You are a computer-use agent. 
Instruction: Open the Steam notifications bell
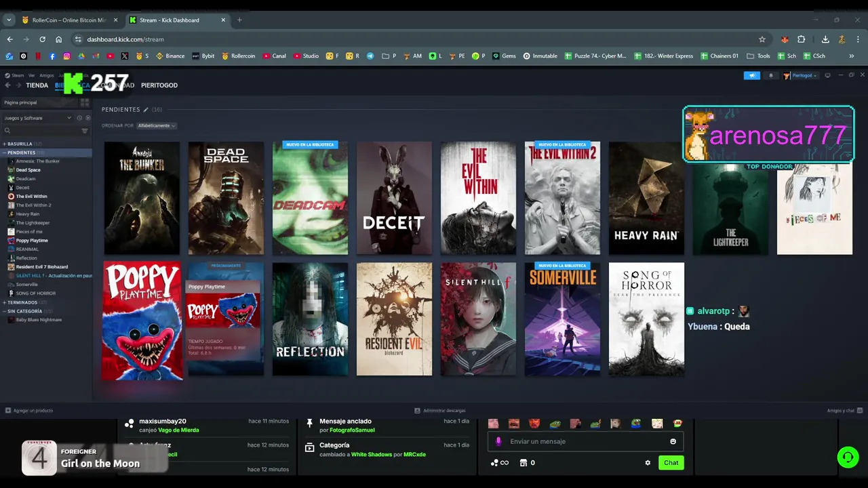coord(770,75)
